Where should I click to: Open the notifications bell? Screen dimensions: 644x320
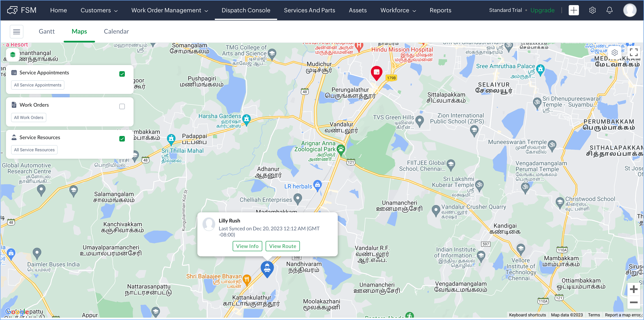click(x=609, y=10)
